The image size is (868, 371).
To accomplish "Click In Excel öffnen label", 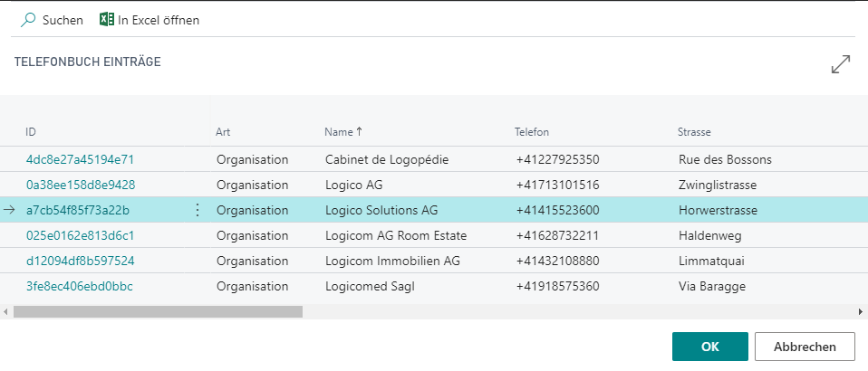I will [159, 21].
